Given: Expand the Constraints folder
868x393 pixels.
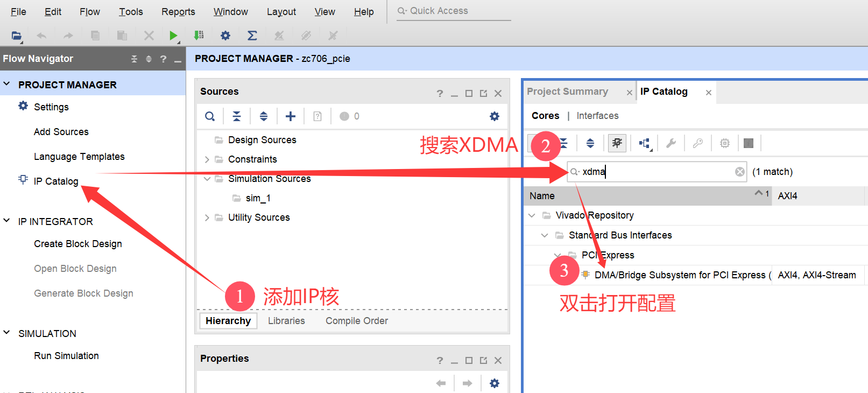Looking at the screenshot, I should pos(207,159).
